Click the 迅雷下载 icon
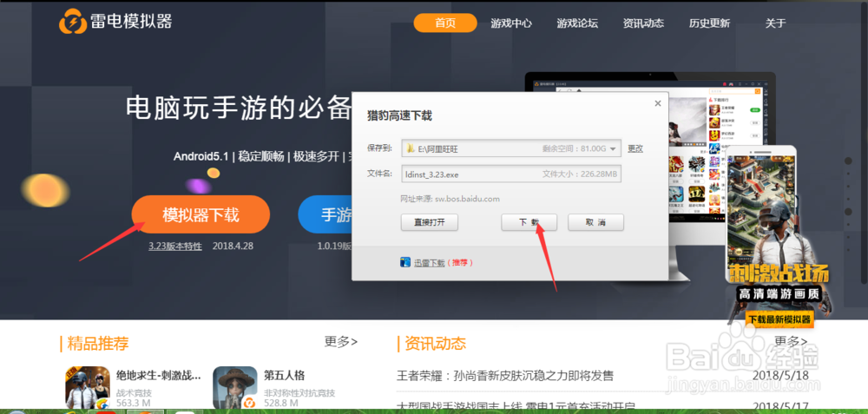 coord(405,262)
